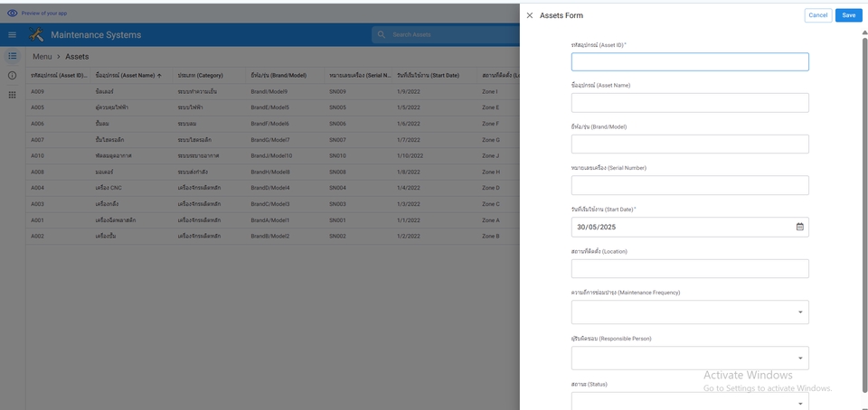Click date cell 1/6/2022
Image resolution: width=868 pixels, height=410 pixels.
409,124
